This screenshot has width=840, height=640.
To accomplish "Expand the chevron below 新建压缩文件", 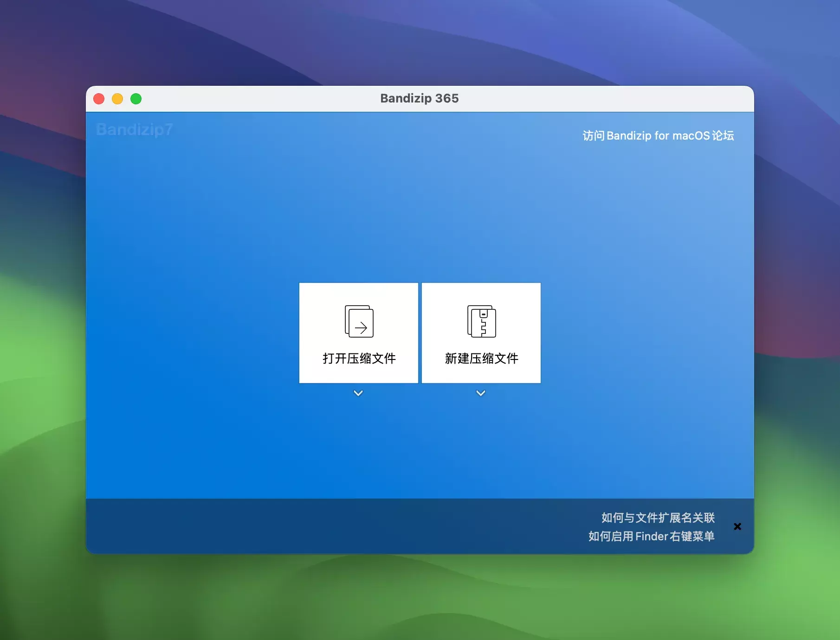I will [x=481, y=393].
